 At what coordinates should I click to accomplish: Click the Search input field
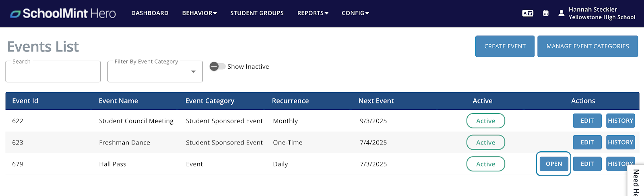tap(53, 72)
